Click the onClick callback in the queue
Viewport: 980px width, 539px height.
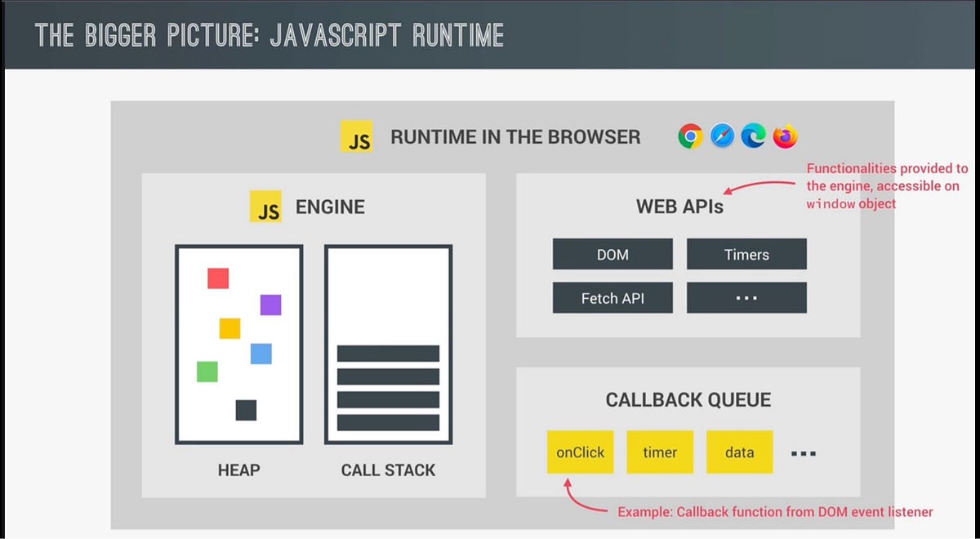tap(580, 452)
